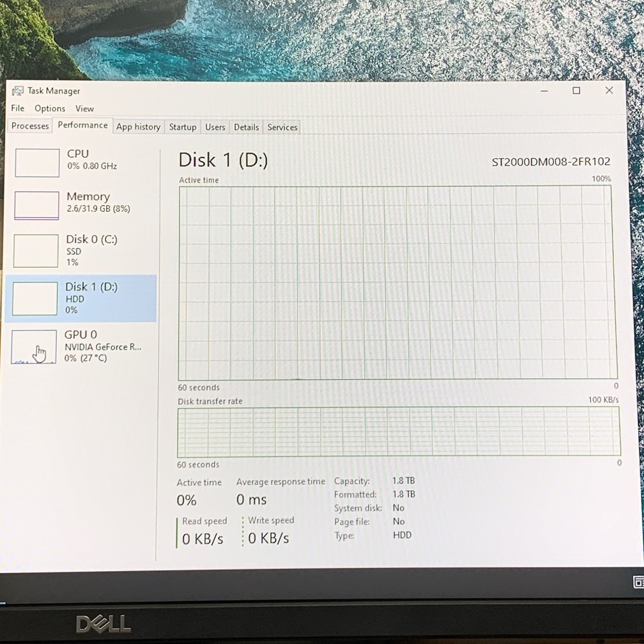Switch to the Details tab
Screen dimensions: 644x644
pyautogui.click(x=246, y=127)
